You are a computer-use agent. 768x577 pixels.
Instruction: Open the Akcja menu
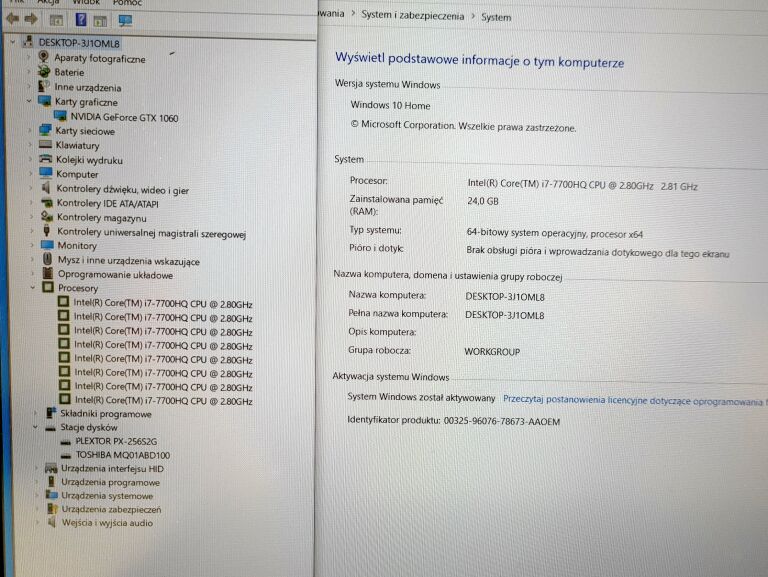48,2
